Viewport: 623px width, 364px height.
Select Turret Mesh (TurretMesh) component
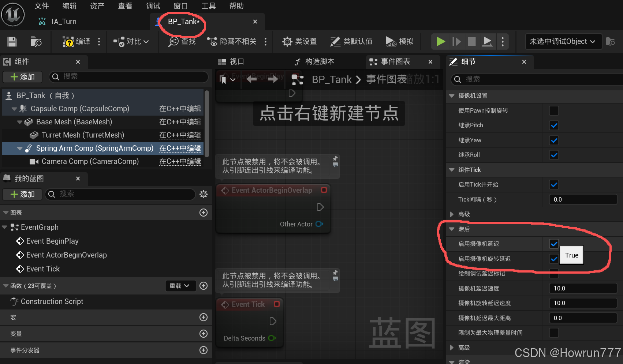pos(83,135)
